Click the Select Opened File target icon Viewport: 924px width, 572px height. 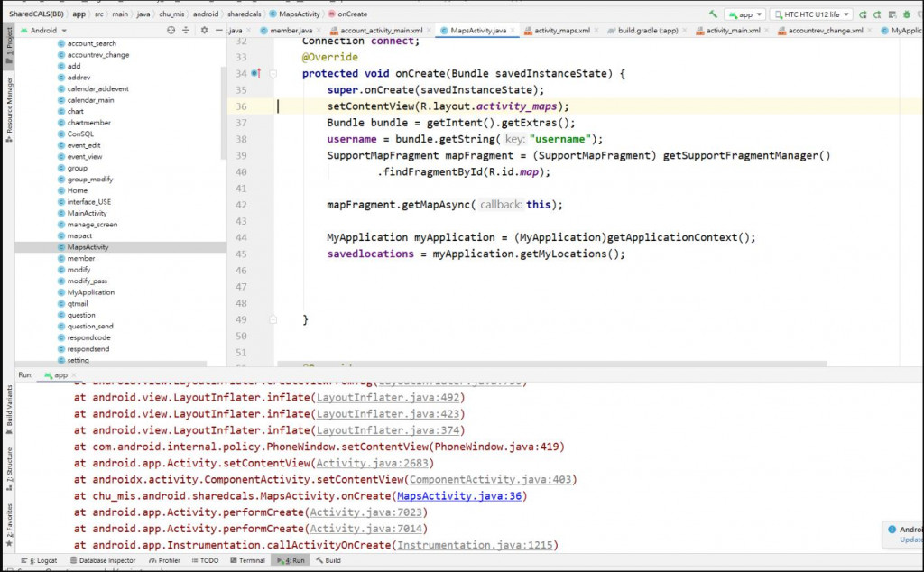[171, 30]
